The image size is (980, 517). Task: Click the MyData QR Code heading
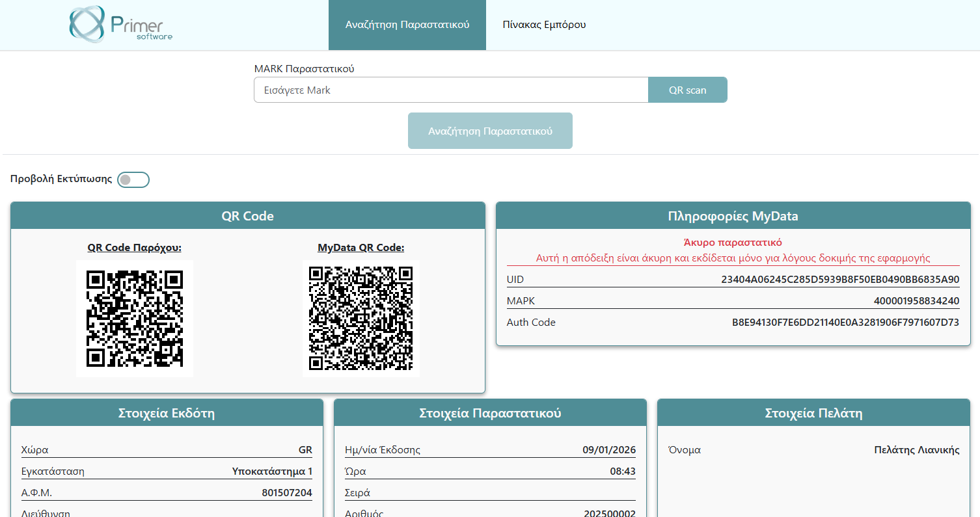pyautogui.click(x=361, y=248)
